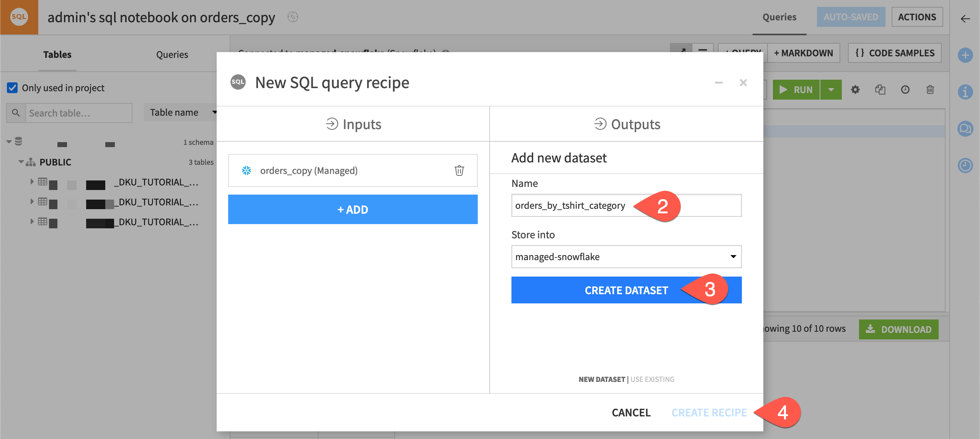Switch to the Queries tab

click(x=172, y=54)
